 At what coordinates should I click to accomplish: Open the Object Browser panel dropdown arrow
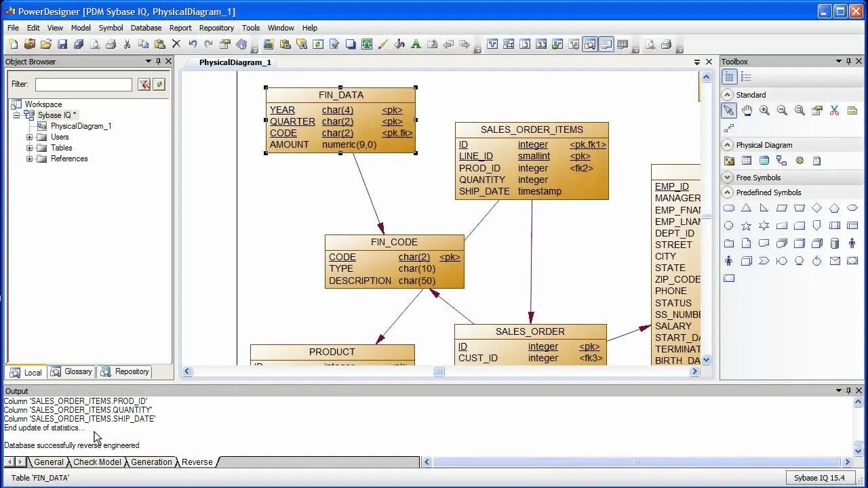[148, 61]
